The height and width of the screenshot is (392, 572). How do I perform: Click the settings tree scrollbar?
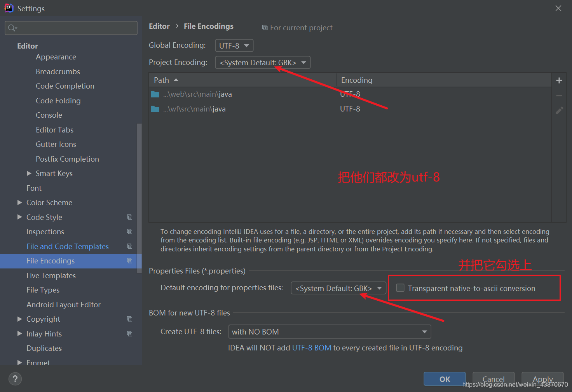(139, 198)
